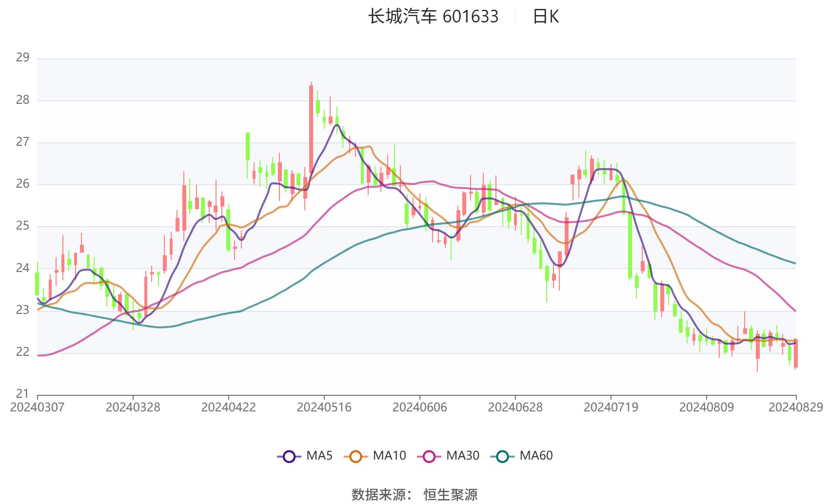Click the 21 price axis label
The height and width of the screenshot is (504, 829).
[22, 393]
